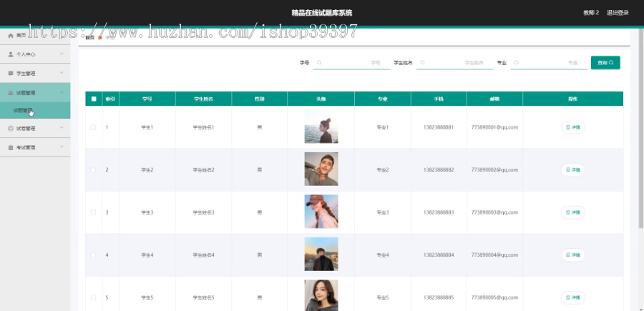Click the 个人中心 person icon
The width and height of the screenshot is (644, 311).
11,54
